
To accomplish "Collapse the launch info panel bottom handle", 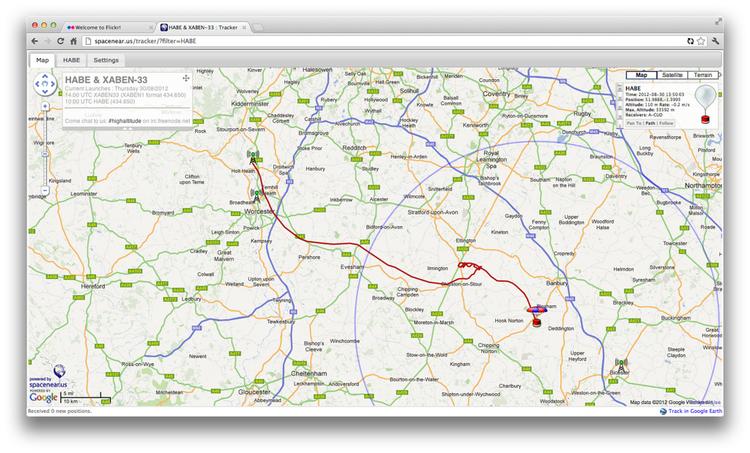I will [x=127, y=127].
